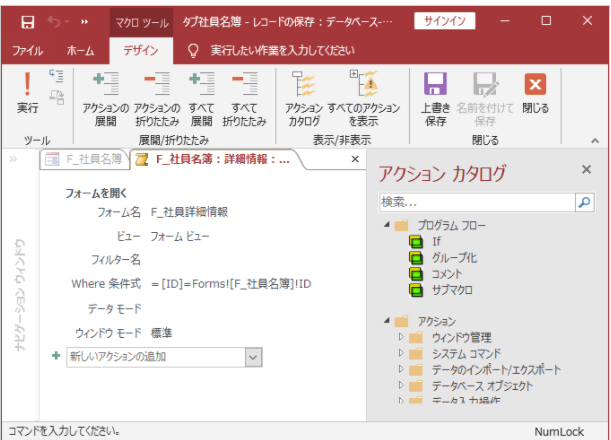Click すべて折りたたみ to collapse all
This screenshot has width=611, height=440.
click(x=244, y=99)
